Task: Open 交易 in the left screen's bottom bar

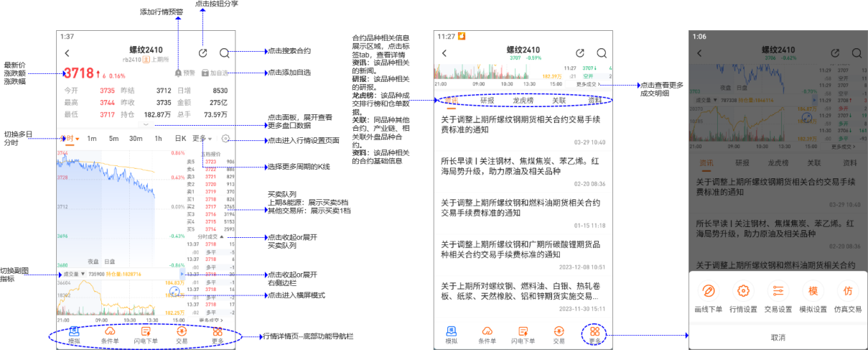Action: 181,335
